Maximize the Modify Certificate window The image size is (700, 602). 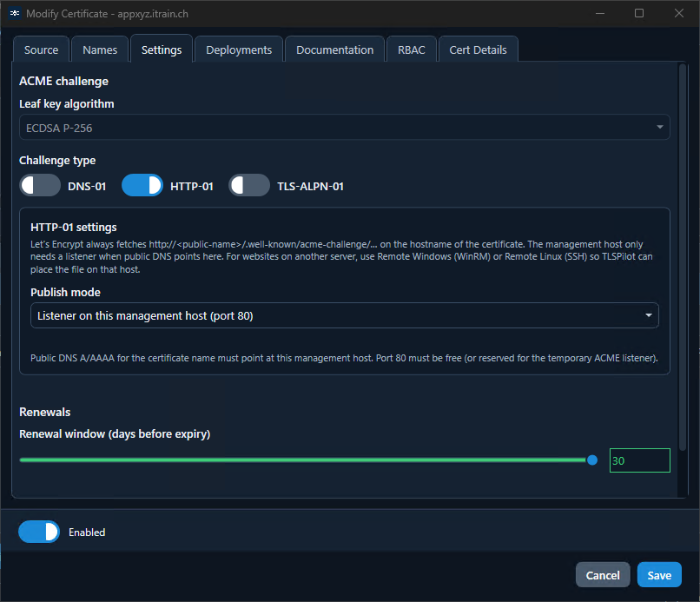[x=639, y=13]
